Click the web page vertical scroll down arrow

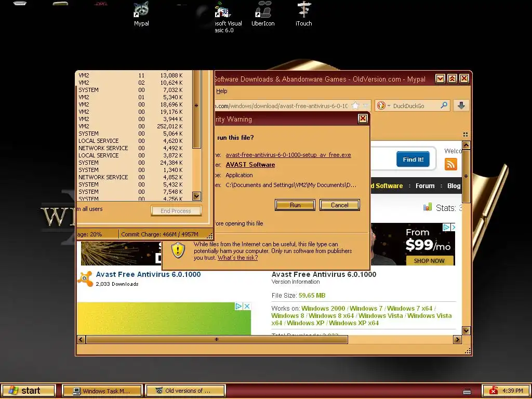point(466,330)
